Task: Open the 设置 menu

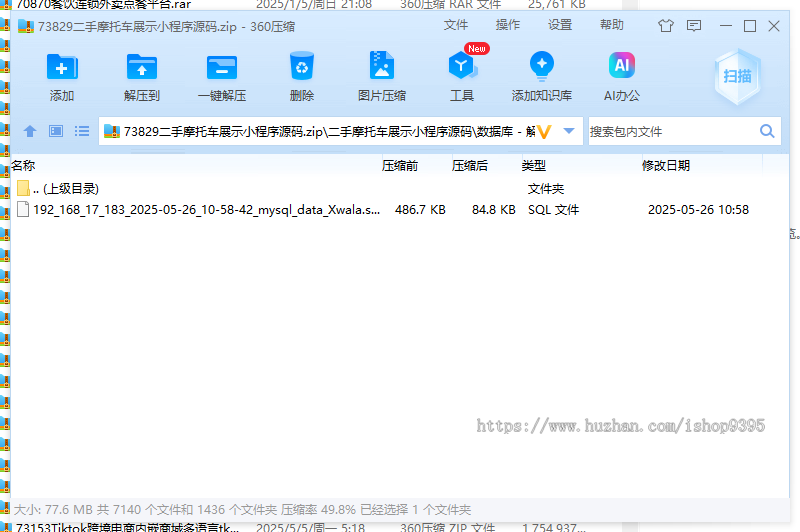Action: click(560, 25)
